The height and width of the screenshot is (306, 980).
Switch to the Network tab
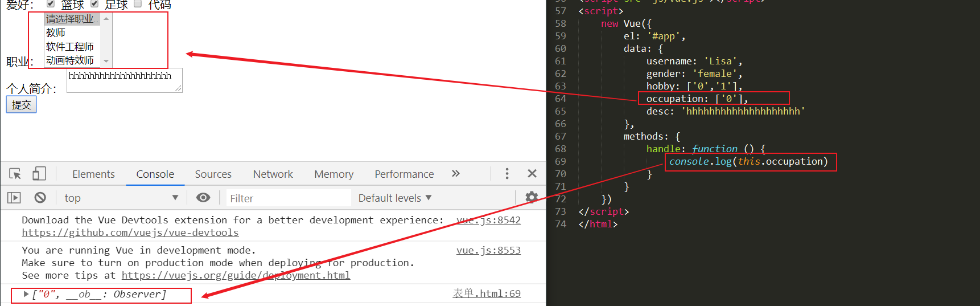pos(273,174)
